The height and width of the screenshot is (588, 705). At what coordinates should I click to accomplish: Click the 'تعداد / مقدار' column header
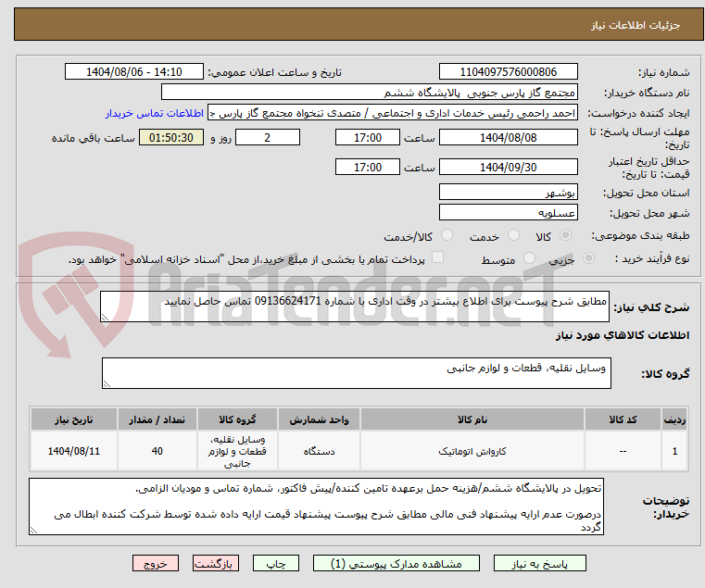(157, 419)
